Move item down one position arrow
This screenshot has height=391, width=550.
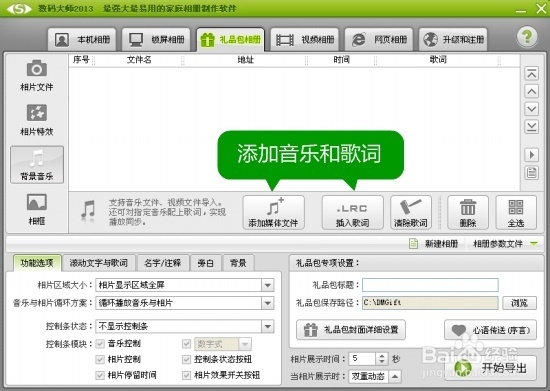tap(531, 109)
